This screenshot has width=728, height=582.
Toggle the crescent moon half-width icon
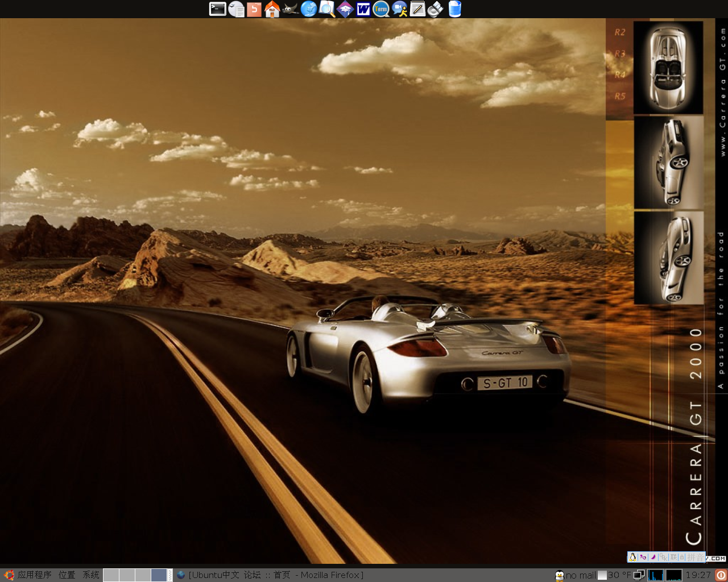(x=653, y=557)
